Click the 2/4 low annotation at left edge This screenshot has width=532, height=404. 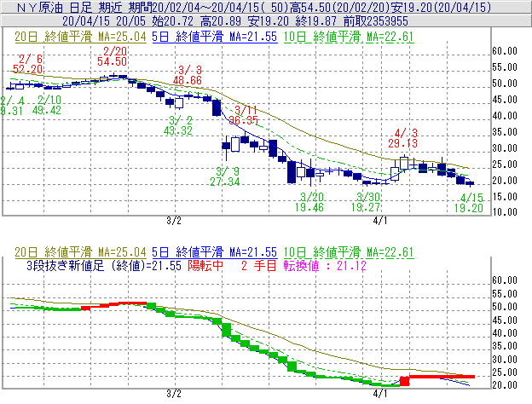coord(12,106)
